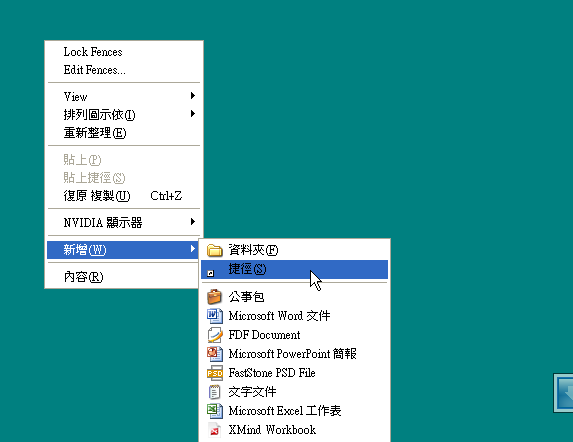
Task: Expand the 新增(W) submenu arrow
Action: (x=193, y=249)
